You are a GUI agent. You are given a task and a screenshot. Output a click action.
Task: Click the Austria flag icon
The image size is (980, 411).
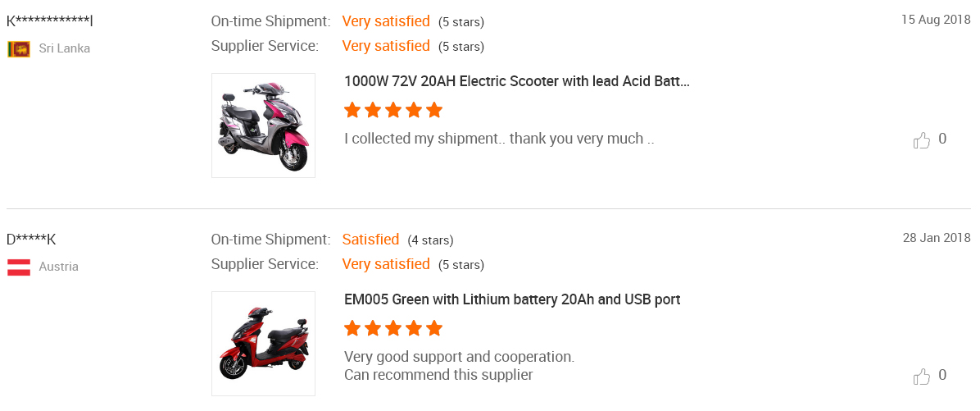click(x=19, y=267)
